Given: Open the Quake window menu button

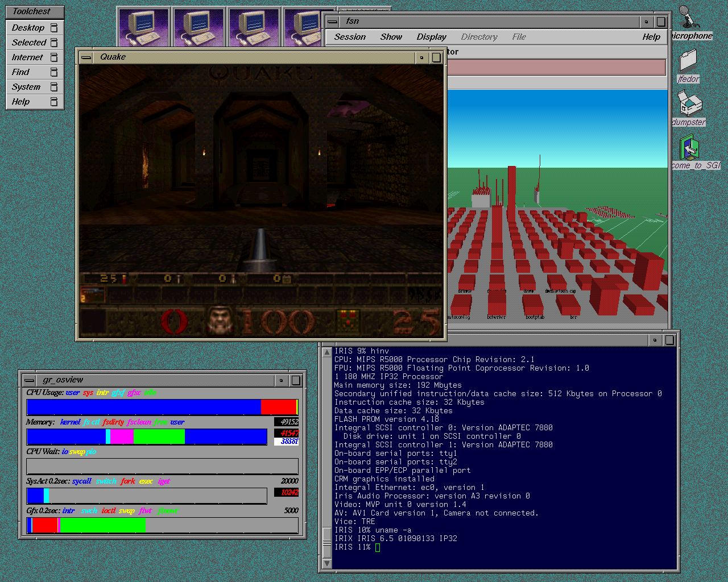Looking at the screenshot, I should (86, 57).
